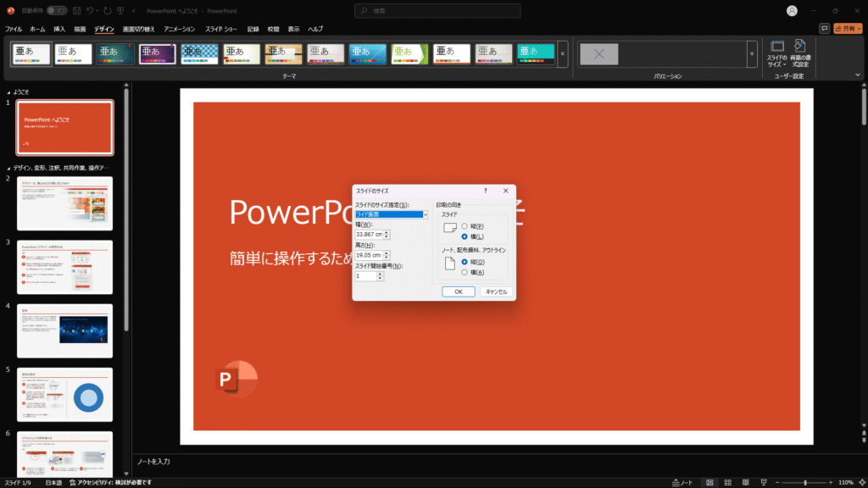Switch to reading view icon
This screenshot has width=868, height=488.
(745, 482)
